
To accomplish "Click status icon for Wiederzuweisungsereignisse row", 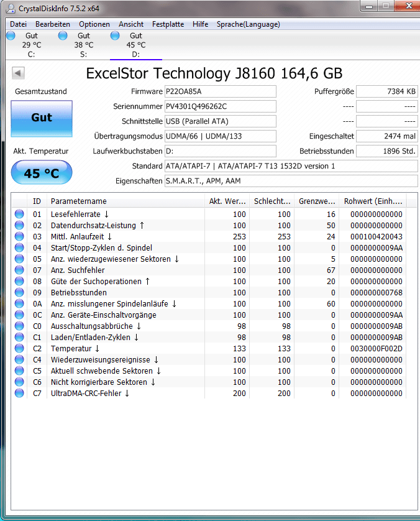I will point(19,359).
